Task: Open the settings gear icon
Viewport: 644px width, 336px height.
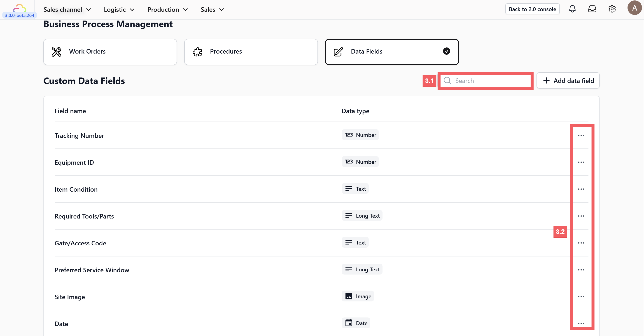Action: 612,9
